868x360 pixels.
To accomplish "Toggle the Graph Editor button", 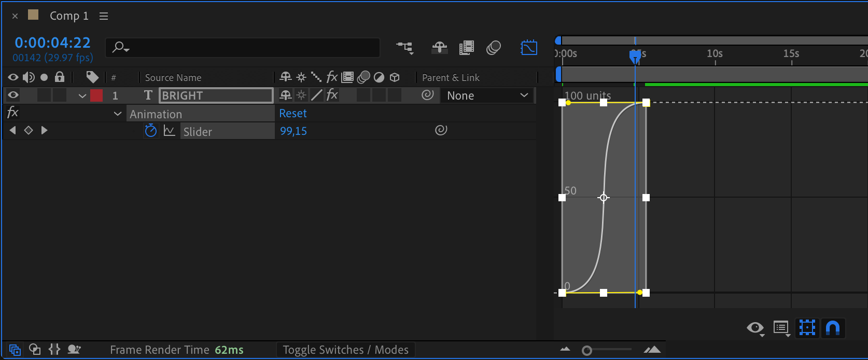I will [x=528, y=48].
